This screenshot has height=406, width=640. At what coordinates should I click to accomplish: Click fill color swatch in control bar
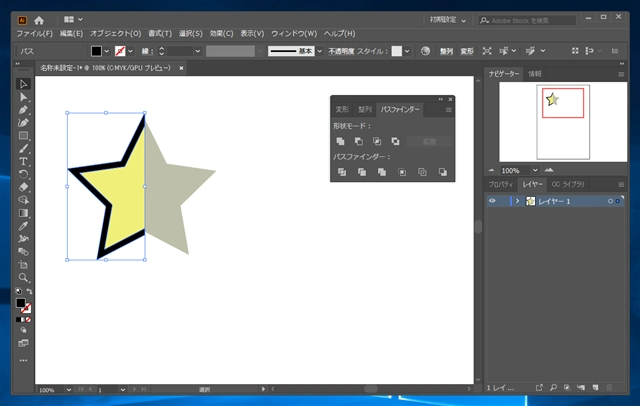(96, 51)
